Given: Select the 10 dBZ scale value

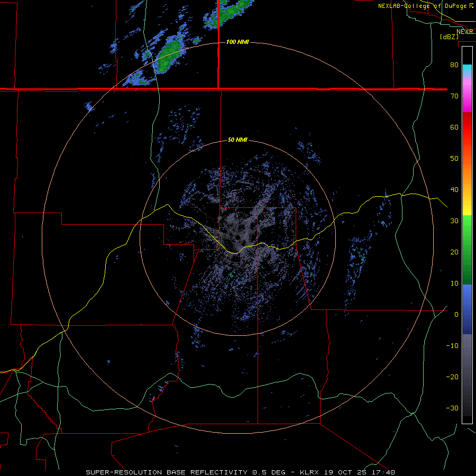Looking at the screenshot, I should coord(454,283).
